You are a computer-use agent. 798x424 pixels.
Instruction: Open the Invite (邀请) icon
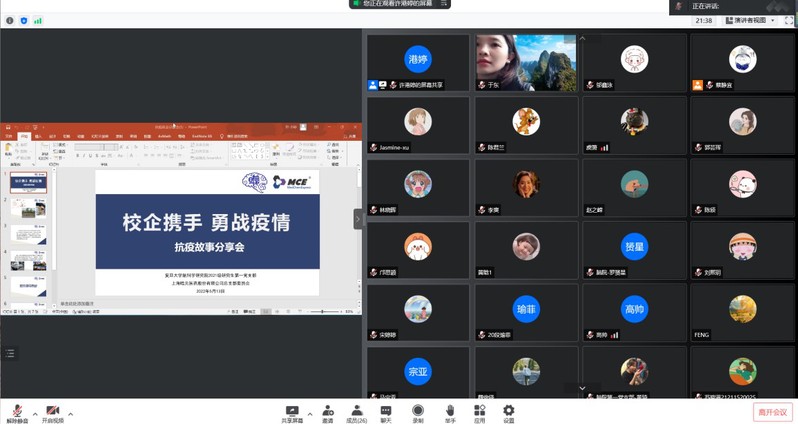(328, 412)
